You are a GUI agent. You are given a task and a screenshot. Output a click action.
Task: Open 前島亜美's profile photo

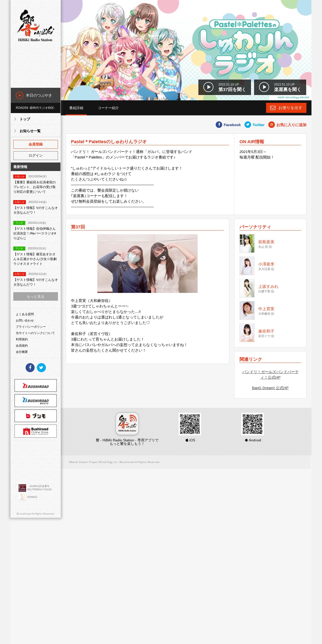point(247,244)
